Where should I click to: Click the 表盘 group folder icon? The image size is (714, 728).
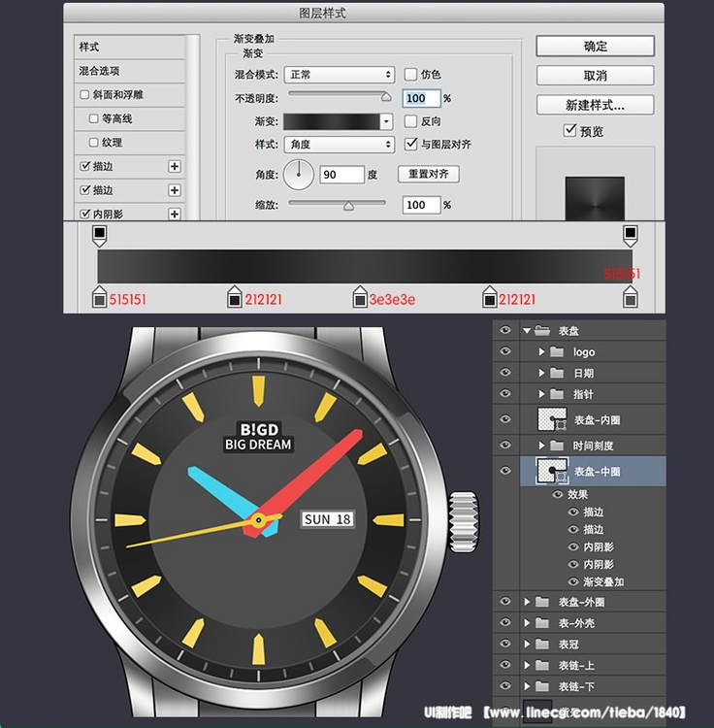542,330
